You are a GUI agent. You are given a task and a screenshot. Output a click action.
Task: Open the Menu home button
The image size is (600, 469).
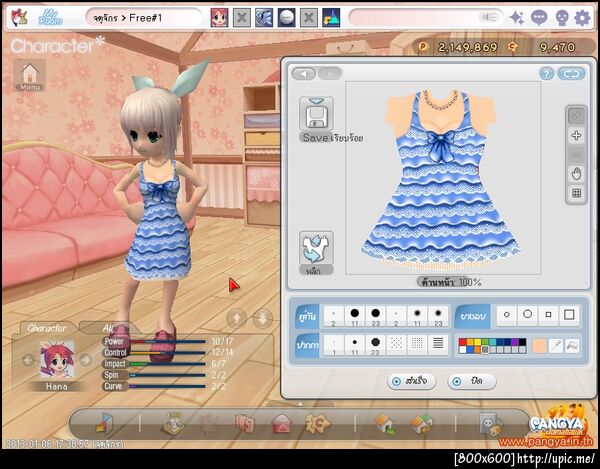(30, 75)
